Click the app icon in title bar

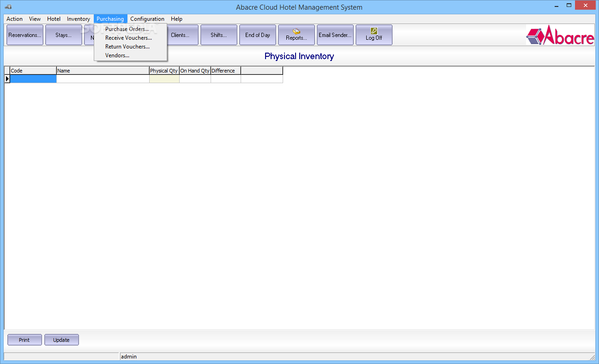point(8,7)
